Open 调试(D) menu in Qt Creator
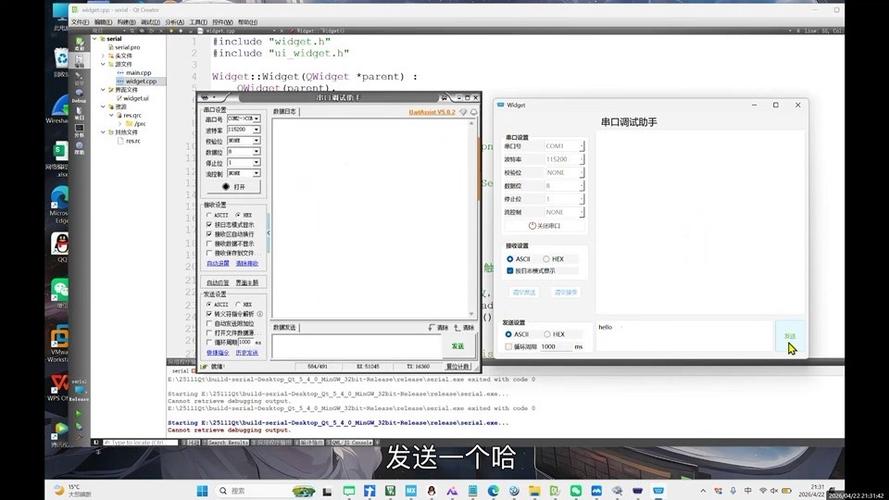 coord(150,22)
